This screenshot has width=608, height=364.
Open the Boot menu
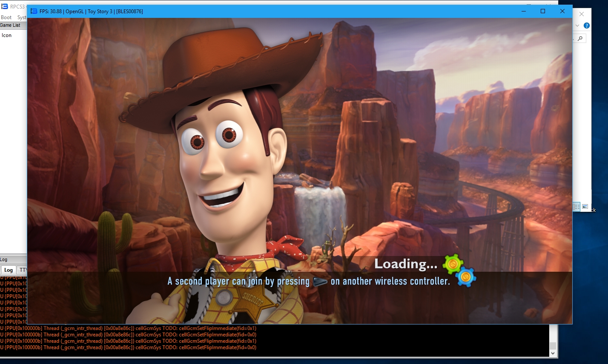click(6, 17)
